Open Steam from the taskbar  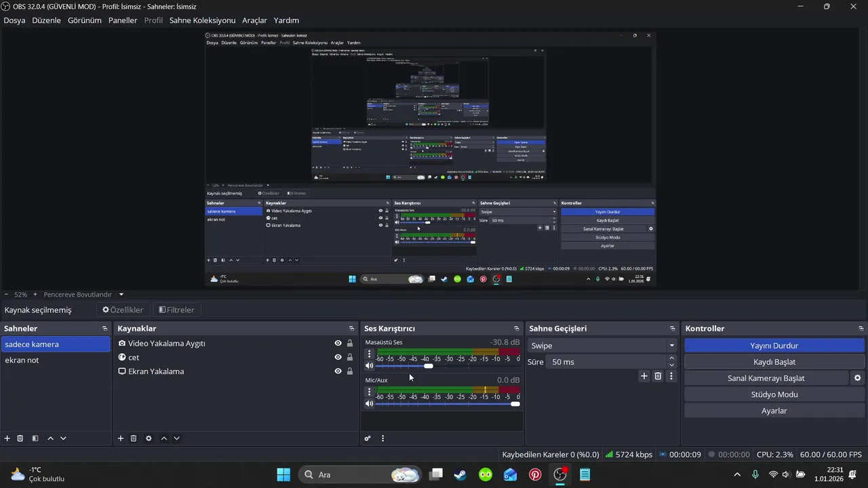460,474
